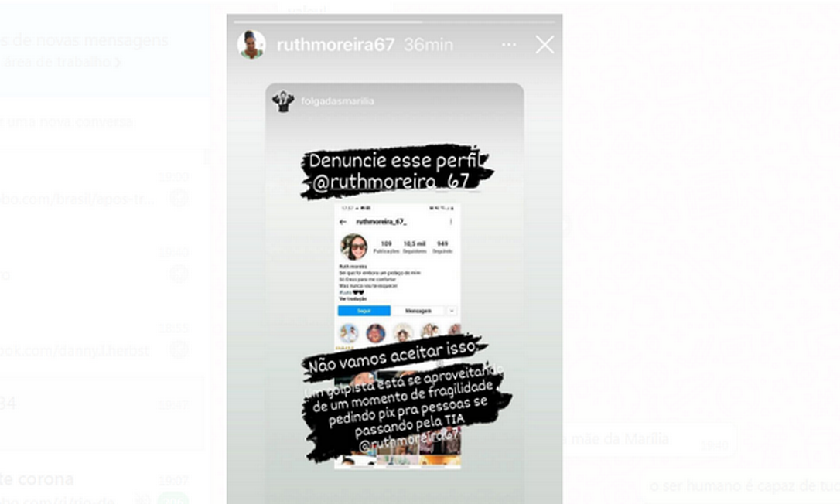This screenshot has height=504, width=840.
Task: Click the profile photo with sunglasses
Action: [x=354, y=247]
